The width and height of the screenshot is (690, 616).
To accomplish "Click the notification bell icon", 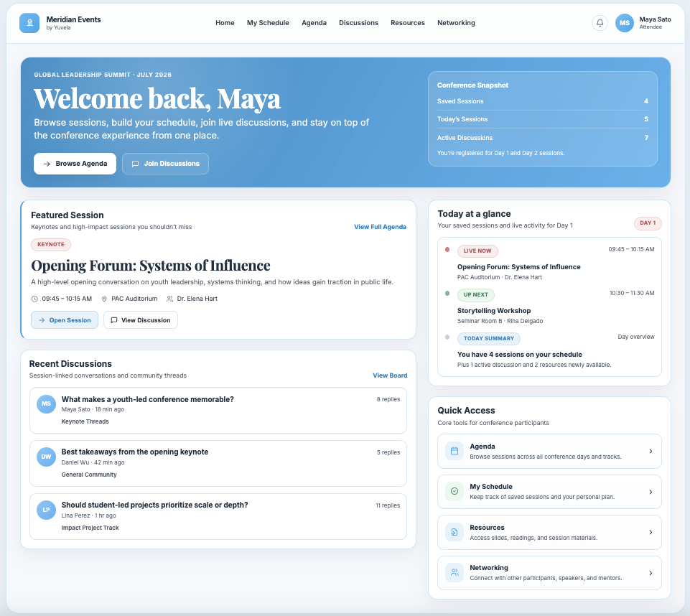I will pyautogui.click(x=600, y=23).
